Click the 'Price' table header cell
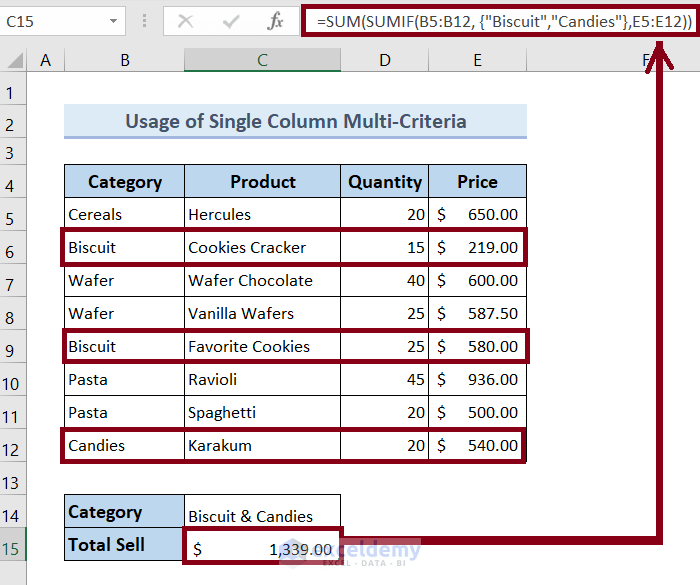Viewport: 700px width, 585px height. [x=478, y=181]
